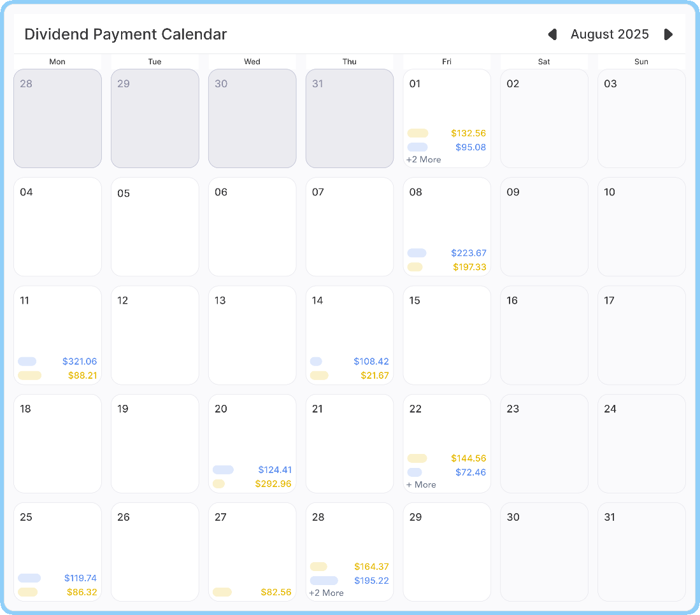Viewport: 700px width, 615px height.
Task: Select the grayed-out July 28 cell
Action: pyautogui.click(x=57, y=118)
